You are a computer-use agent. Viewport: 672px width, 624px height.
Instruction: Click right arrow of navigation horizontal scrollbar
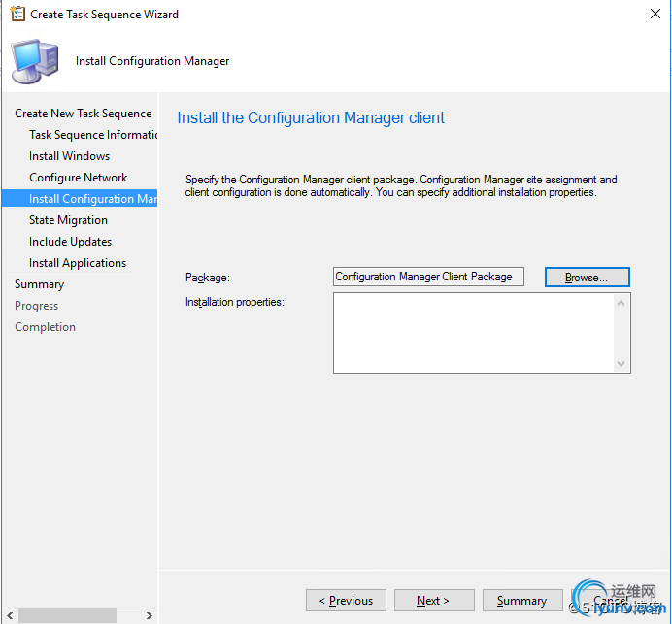150,616
